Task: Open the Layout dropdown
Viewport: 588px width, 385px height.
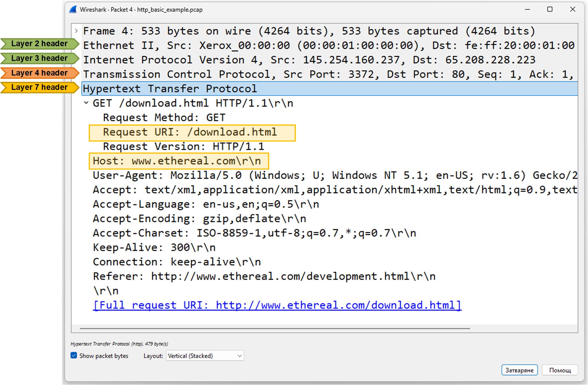Action: coord(205,356)
